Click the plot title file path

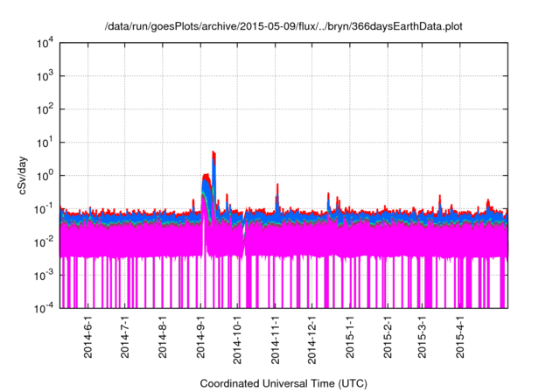283,26
